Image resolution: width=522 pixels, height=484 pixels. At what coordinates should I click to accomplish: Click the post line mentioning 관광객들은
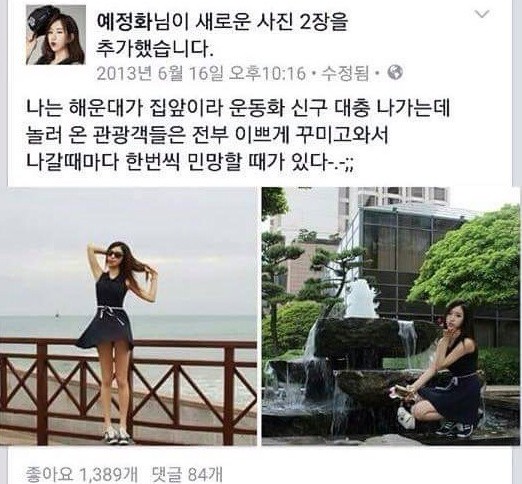(x=207, y=136)
